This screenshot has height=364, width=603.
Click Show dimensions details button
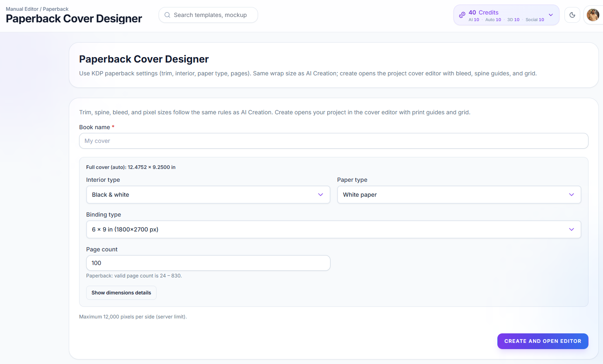pyautogui.click(x=121, y=293)
